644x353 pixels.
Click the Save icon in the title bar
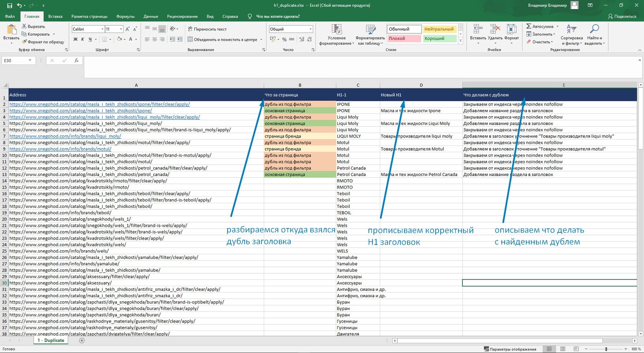click(x=9, y=6)
